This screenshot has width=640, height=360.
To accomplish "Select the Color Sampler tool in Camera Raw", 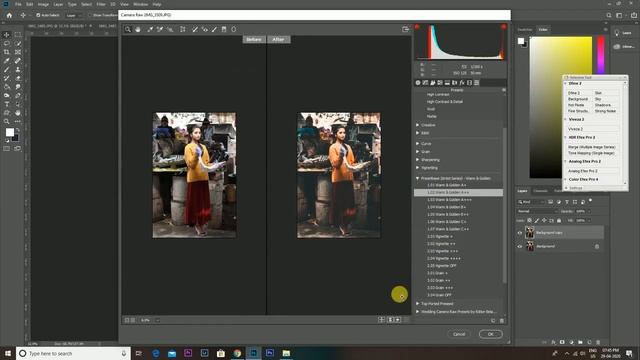I will [x=160, y=29].
